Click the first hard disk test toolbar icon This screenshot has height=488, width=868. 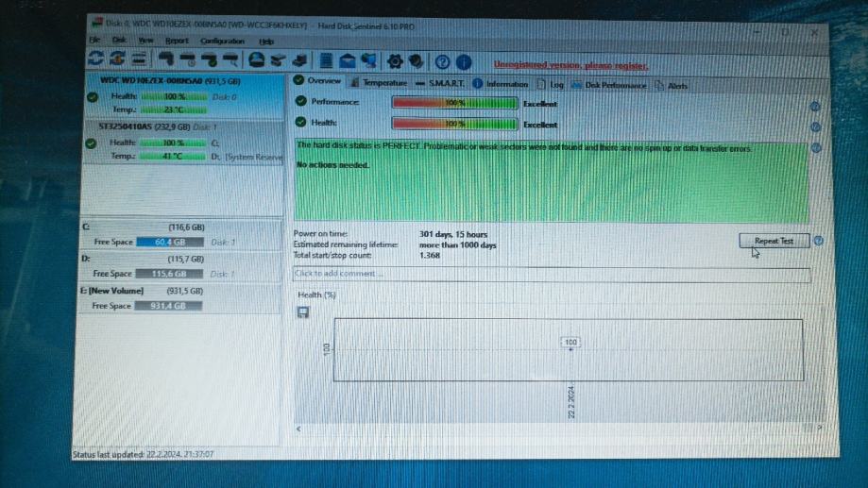[x=165, y=59]
